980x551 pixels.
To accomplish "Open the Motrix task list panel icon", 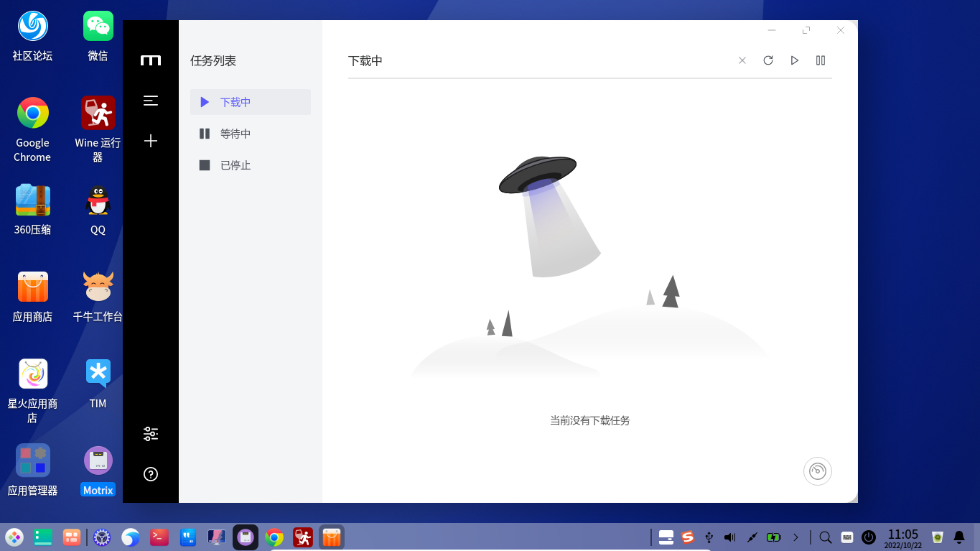I will 151,101.
